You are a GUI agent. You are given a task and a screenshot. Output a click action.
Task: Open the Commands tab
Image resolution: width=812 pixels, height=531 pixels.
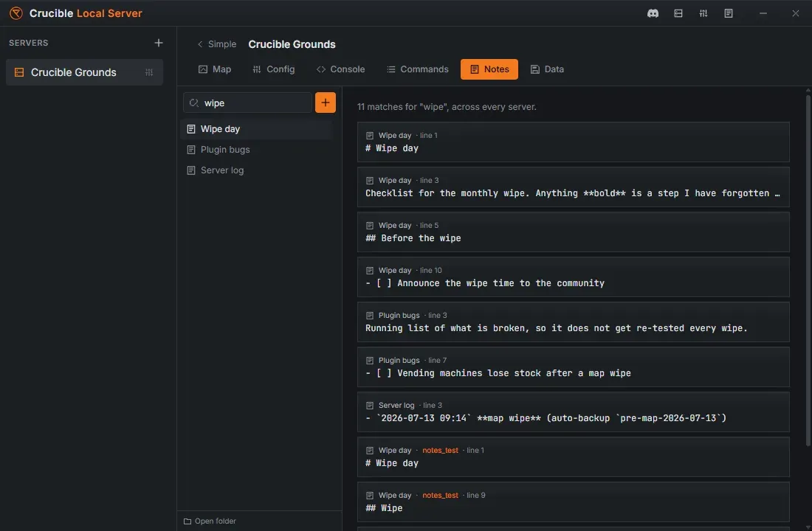[417, 69]
